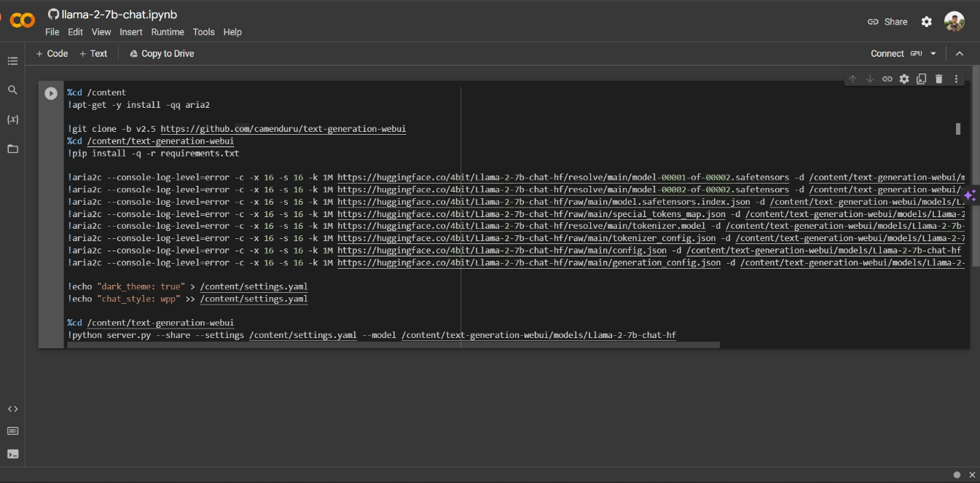
Task: Open the Variables inspector pane
Action: (x=12, y=119)
